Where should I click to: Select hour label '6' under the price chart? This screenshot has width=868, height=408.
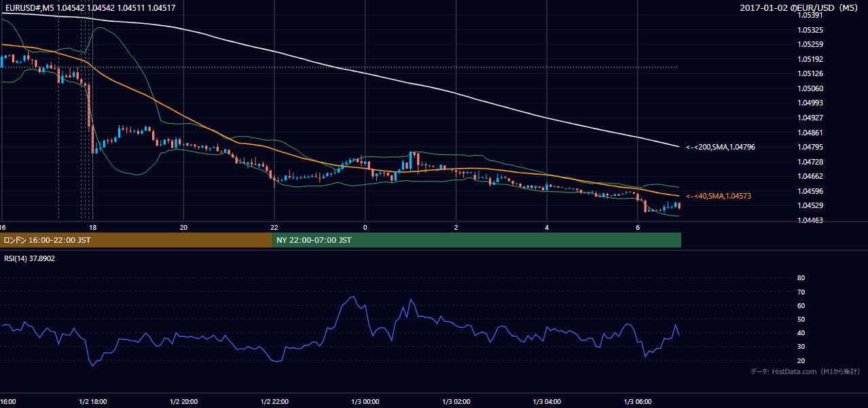point(638,227)
